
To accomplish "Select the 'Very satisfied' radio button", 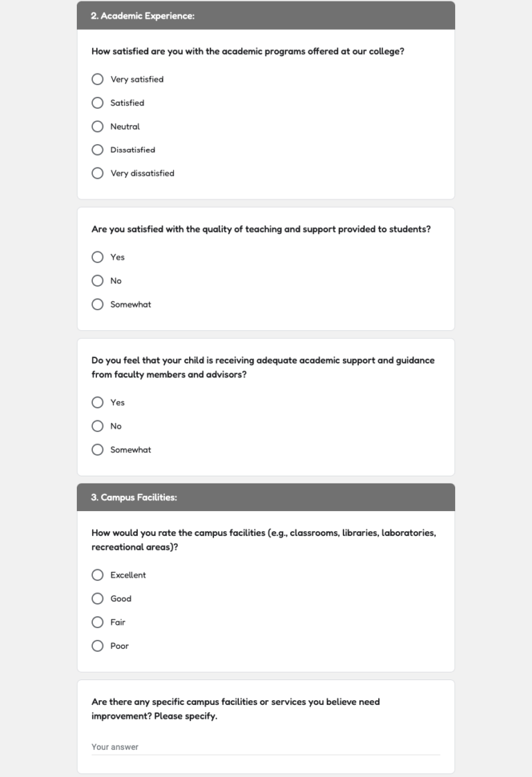I will [x=98, y=79].
